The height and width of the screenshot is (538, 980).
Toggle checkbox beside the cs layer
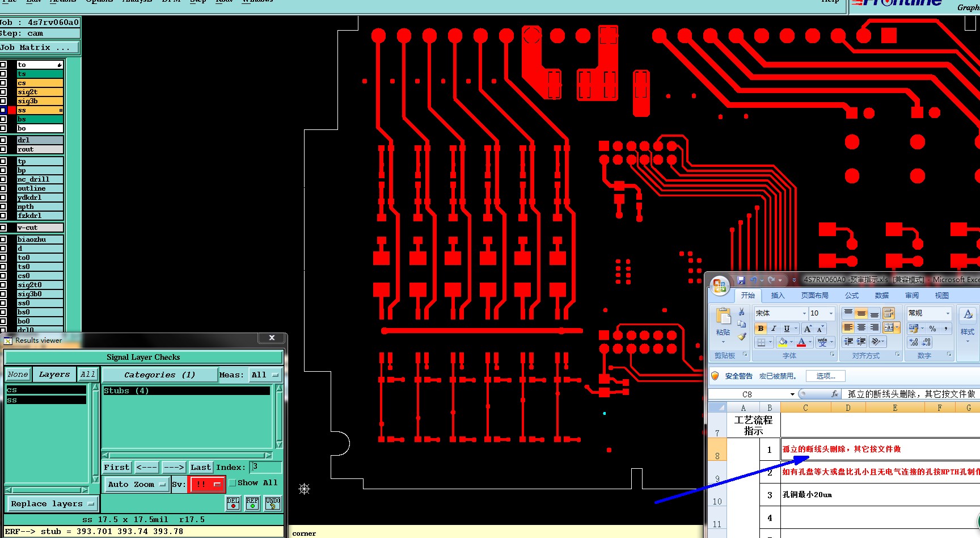point(3,83)
